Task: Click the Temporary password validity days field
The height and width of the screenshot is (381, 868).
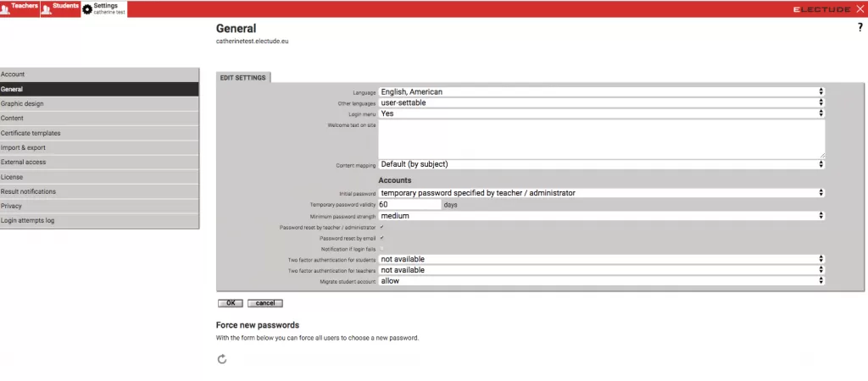Action: tap(409, 205)
